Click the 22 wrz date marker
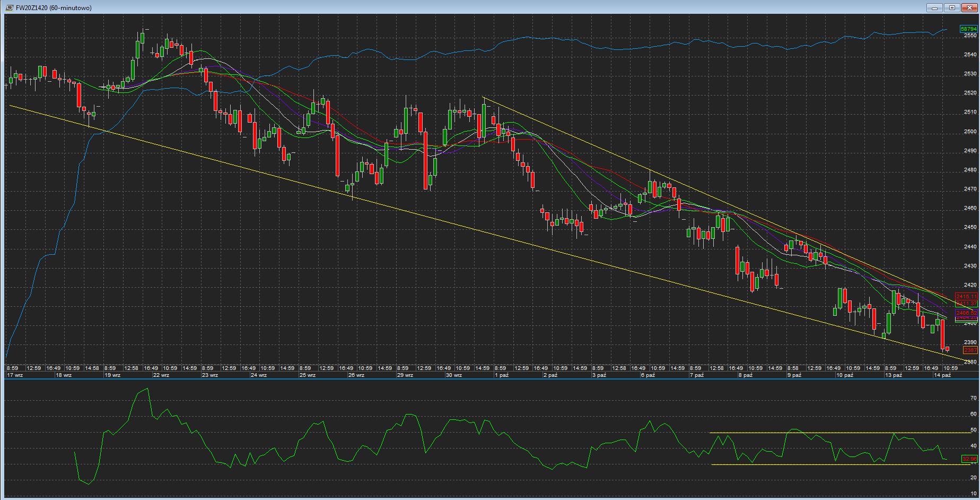Image resolution: width=980 pixels, height=500 pixels. 161,375
